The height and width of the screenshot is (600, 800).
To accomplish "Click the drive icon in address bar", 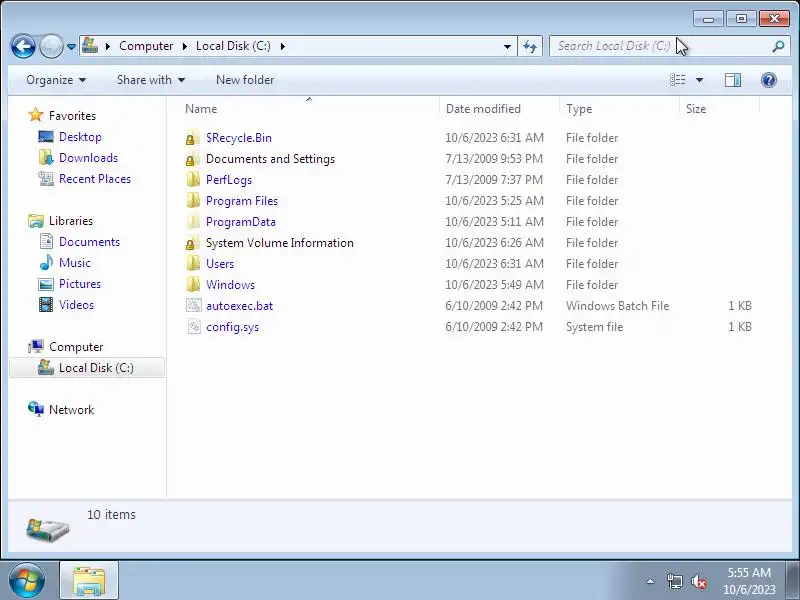I will [90, 46].
